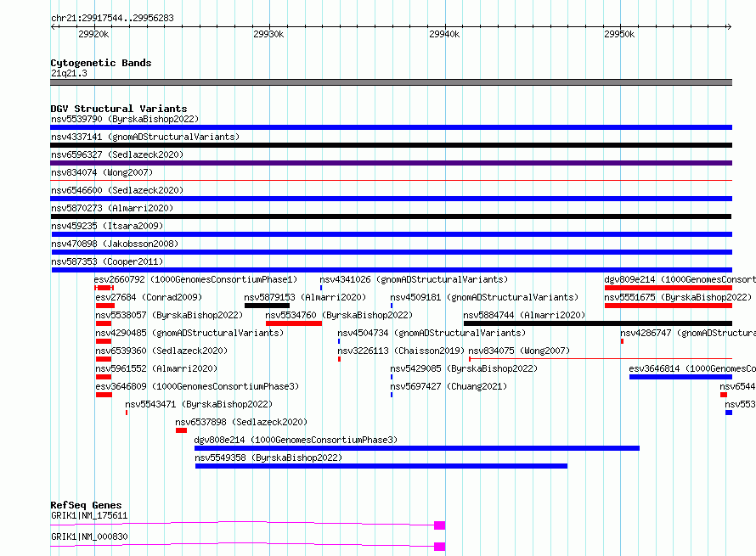The width and height of the screenshot is (756, 556).
Task: Click esv3646809 1000GenomesConsortiumPhase3 label
Action: [197, 386]
